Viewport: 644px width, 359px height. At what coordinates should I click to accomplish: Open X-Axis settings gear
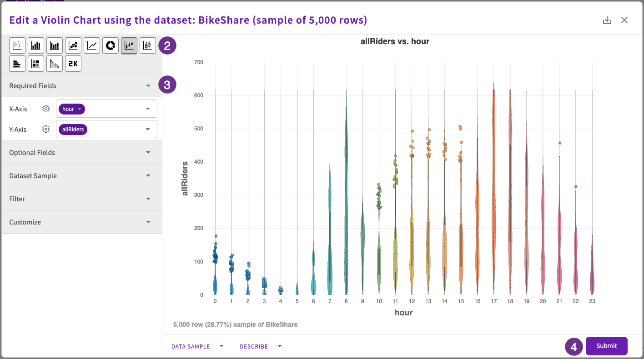coord(45,109)
